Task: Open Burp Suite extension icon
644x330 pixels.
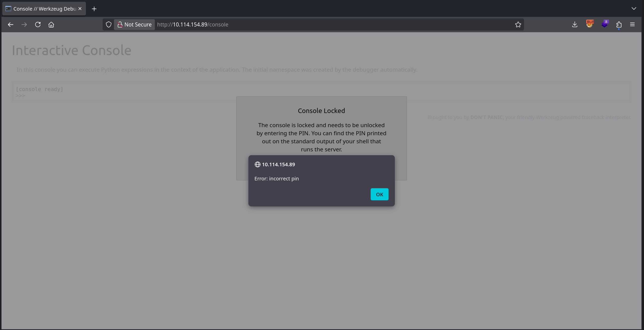Action: pyautogui.click(x=590, y=24)
